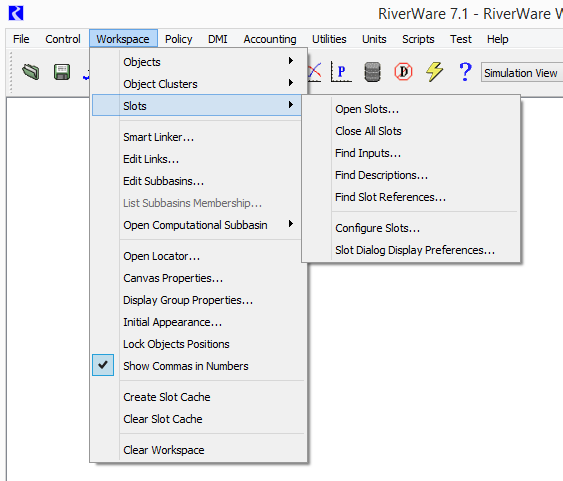Choose Edit Links…
Screen dimensions: 563x481
(196, 159)
